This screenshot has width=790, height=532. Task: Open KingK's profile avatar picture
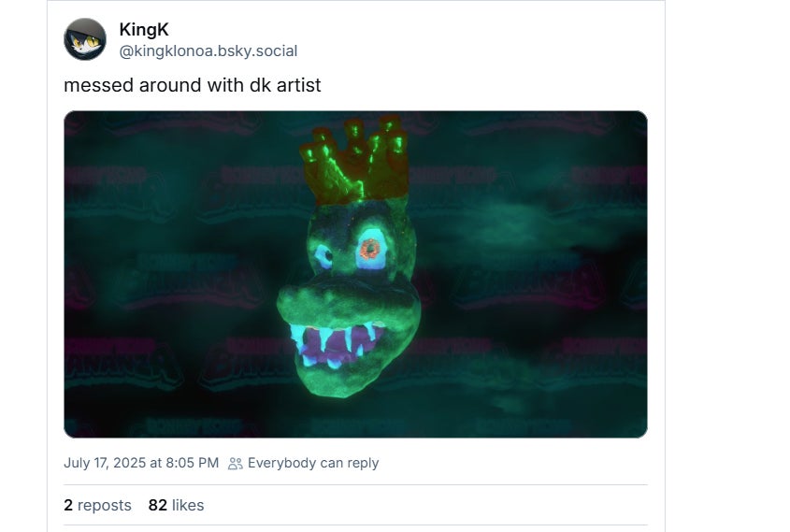(x=84, y=39)
